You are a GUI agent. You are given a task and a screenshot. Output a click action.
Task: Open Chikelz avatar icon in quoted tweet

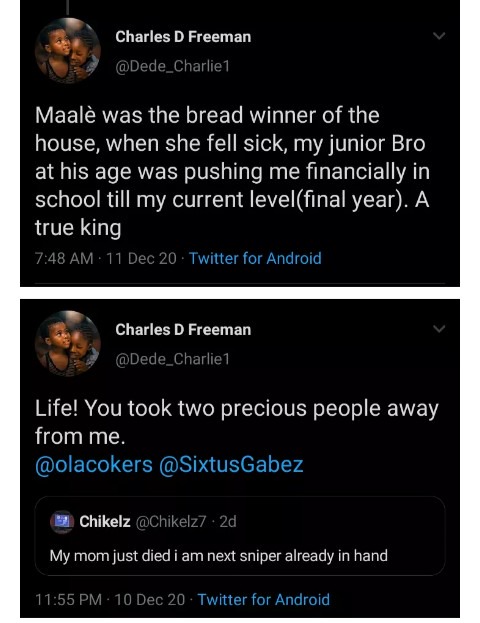62,521
